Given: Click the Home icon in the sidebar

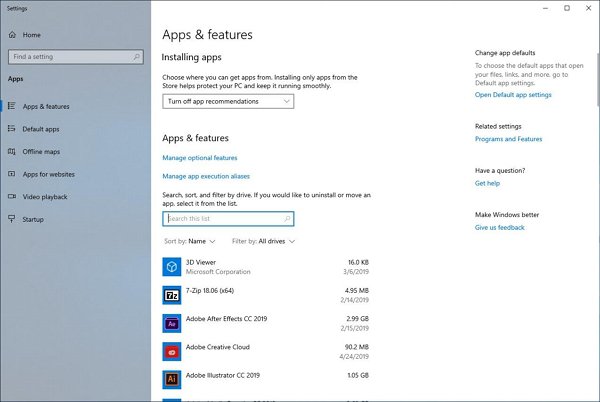Looking at the screenshot, I should coord(12,35).
